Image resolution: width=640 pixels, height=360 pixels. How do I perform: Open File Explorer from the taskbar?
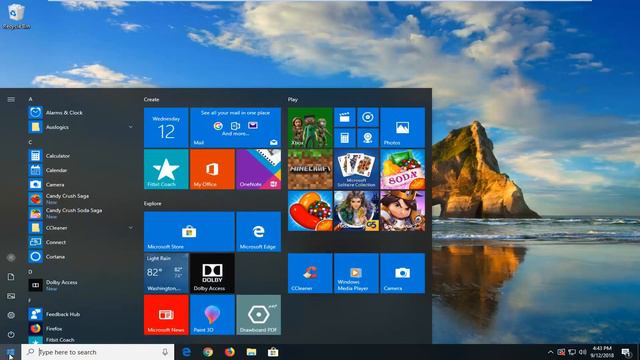pyautogui.click(x=251, y=352)
